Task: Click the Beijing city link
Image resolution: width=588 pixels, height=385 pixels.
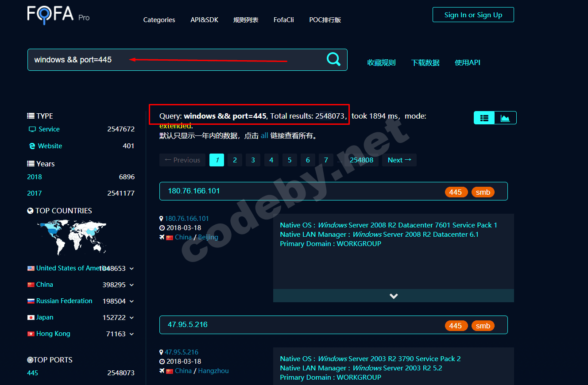Action: tap(208, 237)
